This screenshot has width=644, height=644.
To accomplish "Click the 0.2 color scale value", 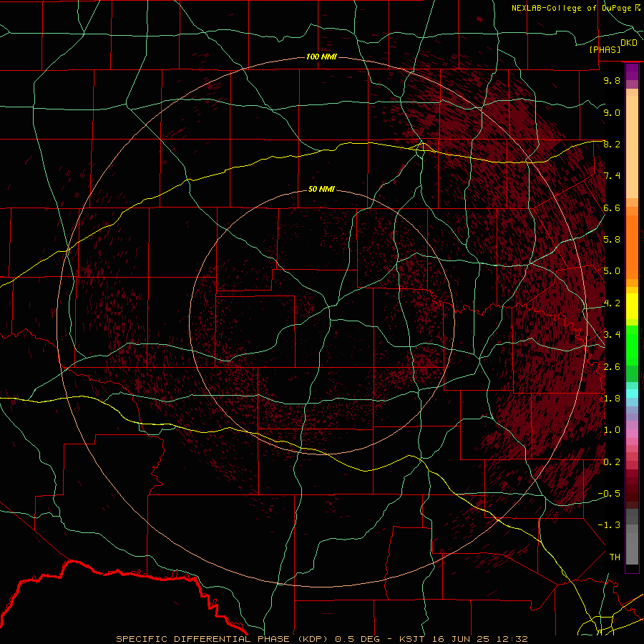I will pos(612,462).
